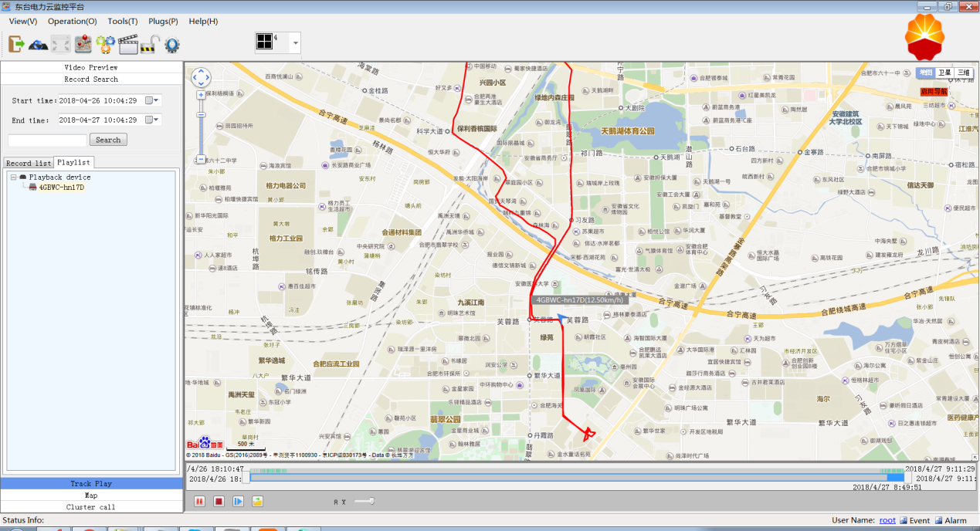Pause the track playback

pyautogui.click(x=199, y=502)
